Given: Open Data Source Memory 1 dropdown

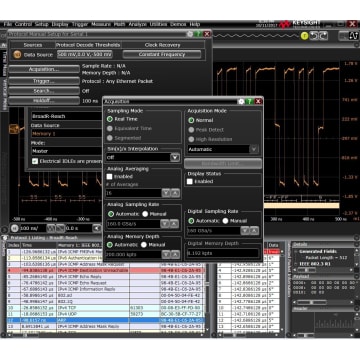Looking at the screenshot, I should coord(67,134).
